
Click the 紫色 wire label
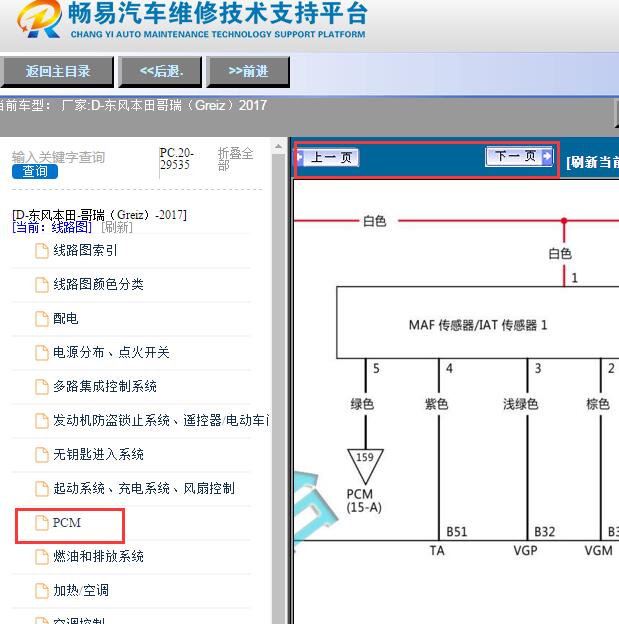(437, 404)
